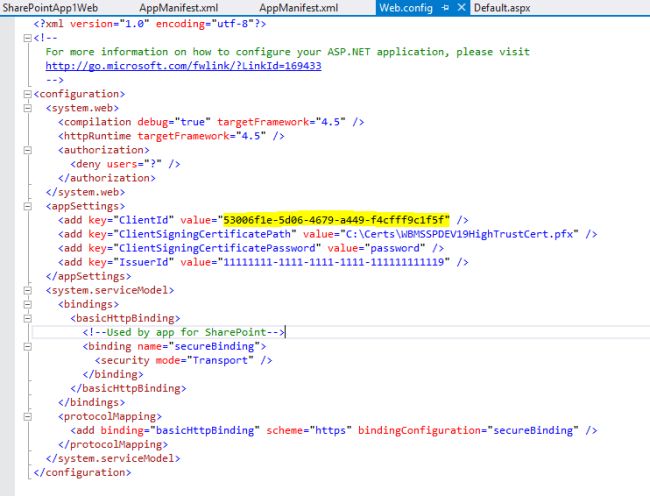Image resolution: width=650 pixels, height=496 pixels.
Task: Click the highlighted ClientId GUID value
Action: tap(336, 220)
